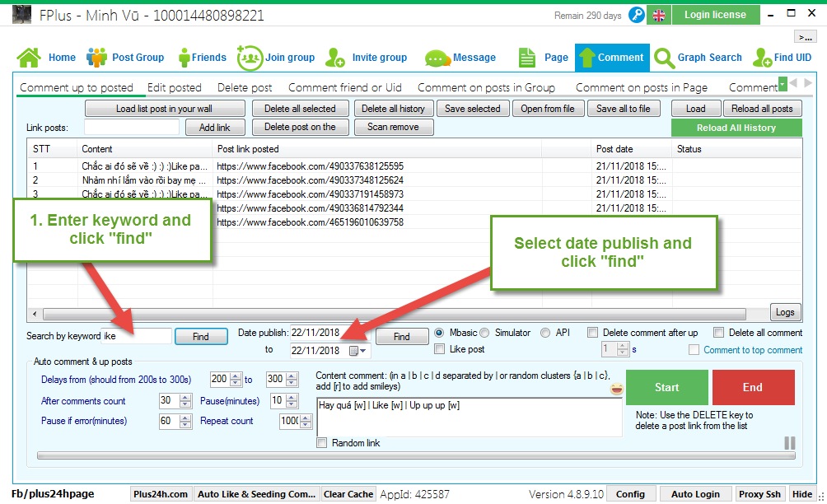Open the green tab overflow dropdown
Image resolution: width=827 pixels, height=504 pixels.
(x=783, y=83)
